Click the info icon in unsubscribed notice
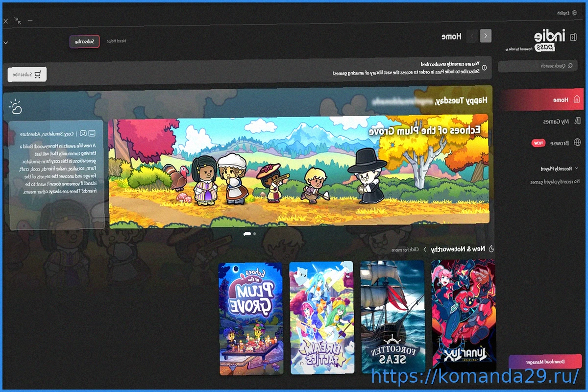Image resolution: width=588 pixels, height=392 pixels. click(x=485, y=68)
